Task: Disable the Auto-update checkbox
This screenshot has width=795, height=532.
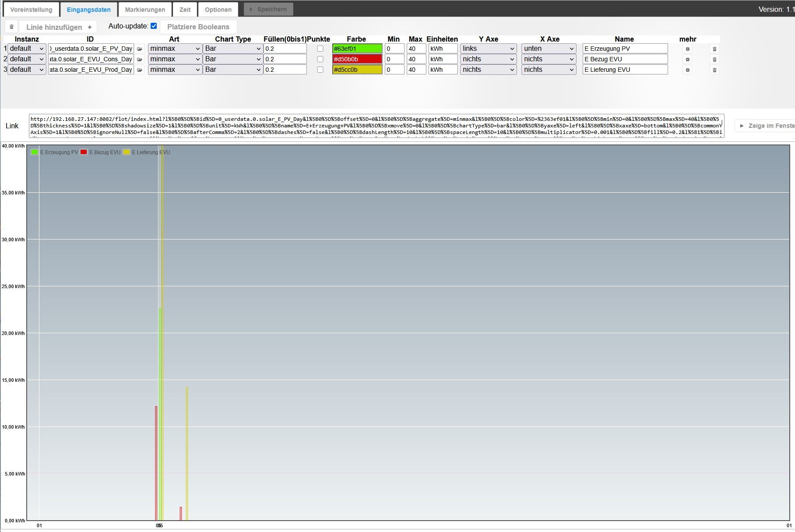Action: click(x=154, y=26)
